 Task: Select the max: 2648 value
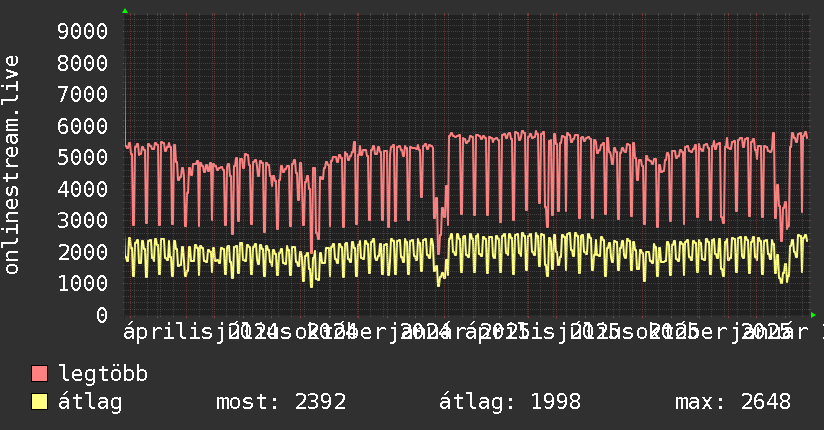(x=733, y=402)
